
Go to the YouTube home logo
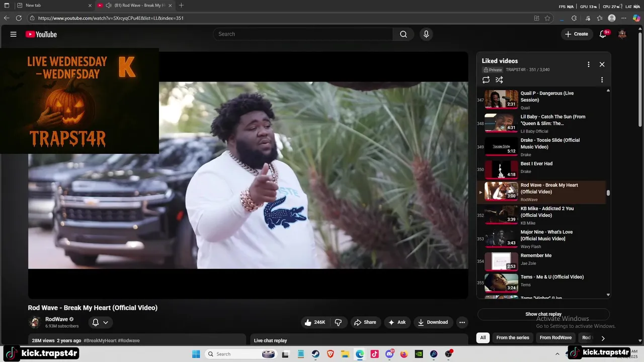point(41,34)
